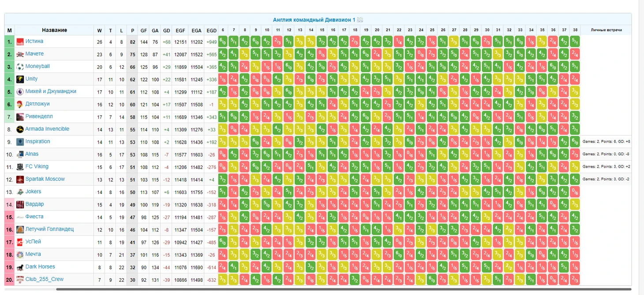Click the round 22 column header
644x295 pixels.
pyautogui.click(x=399, y=30)
